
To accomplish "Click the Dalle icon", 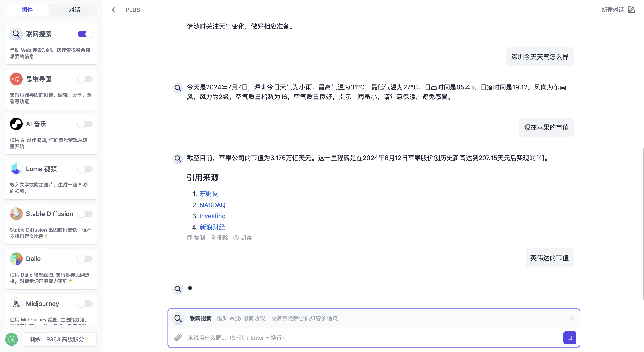I will click(16, 259).
